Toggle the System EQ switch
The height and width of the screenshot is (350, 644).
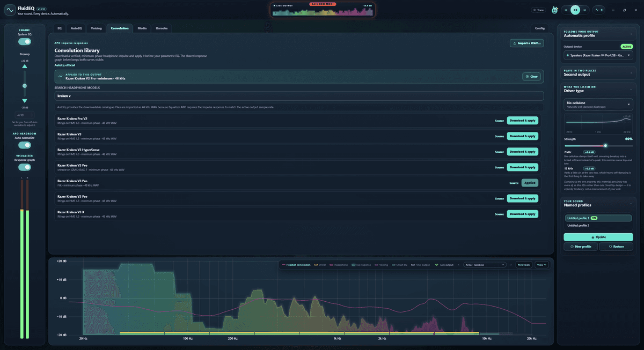(24, 41)
